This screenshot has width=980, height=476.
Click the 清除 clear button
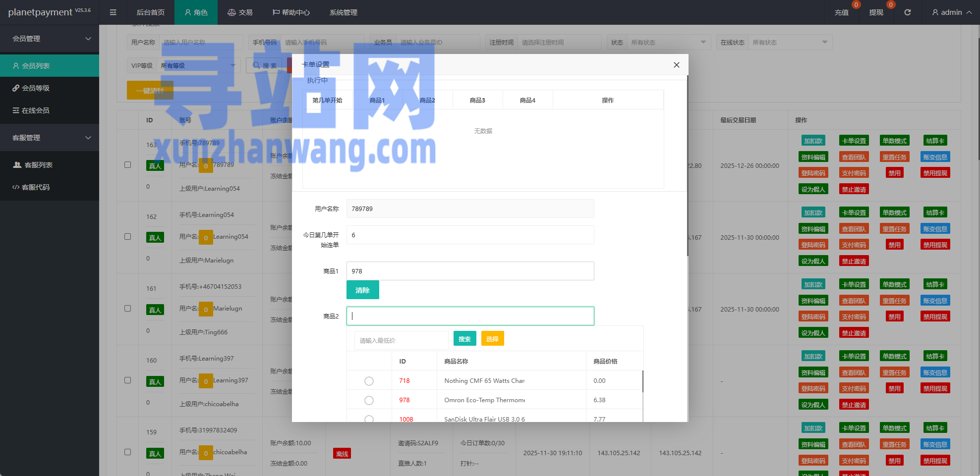(362, 290)
